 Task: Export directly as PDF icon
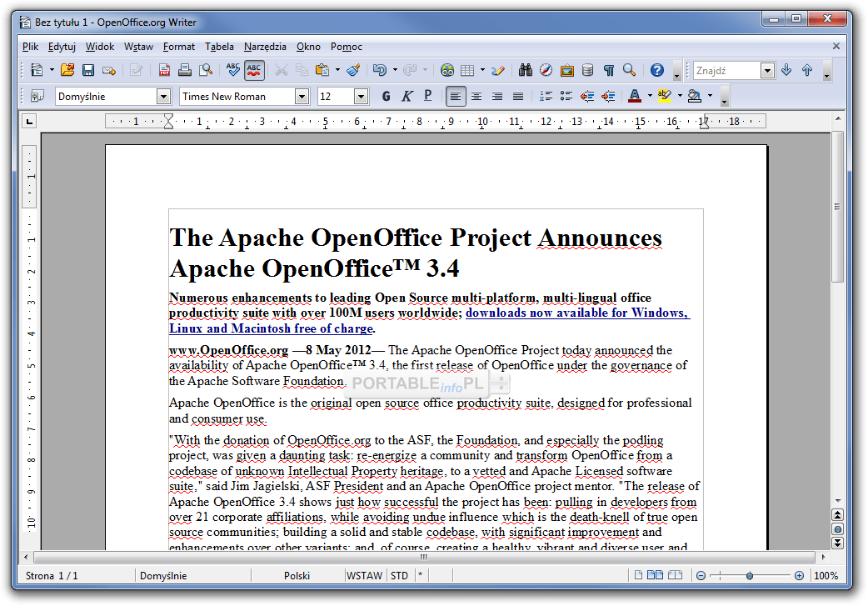[164, 70]
